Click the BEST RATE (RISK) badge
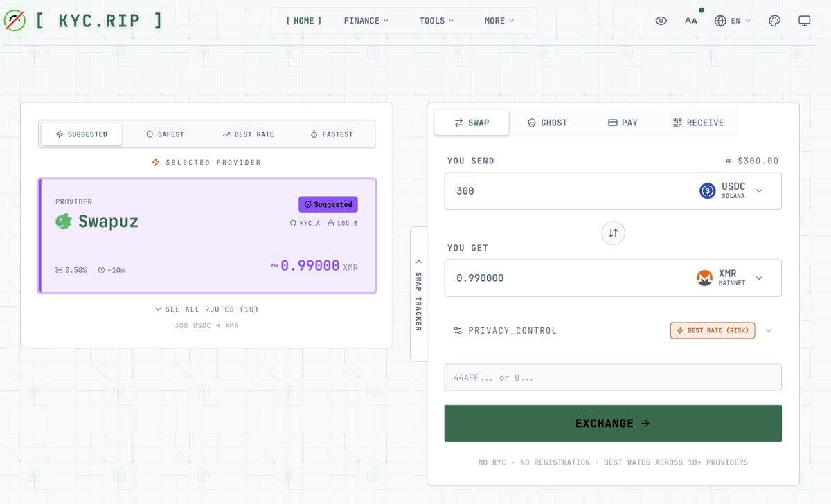This screenshot has width=831, height=504. point(713,331)
